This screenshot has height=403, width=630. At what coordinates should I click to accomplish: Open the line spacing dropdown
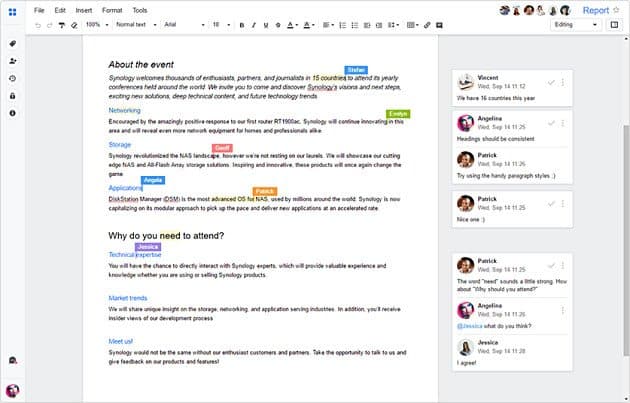(x=393, y=25)
